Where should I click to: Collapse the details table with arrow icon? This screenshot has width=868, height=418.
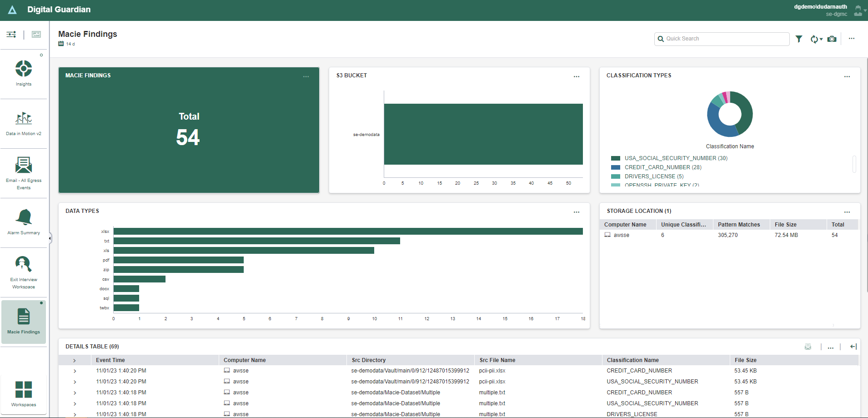853,347
